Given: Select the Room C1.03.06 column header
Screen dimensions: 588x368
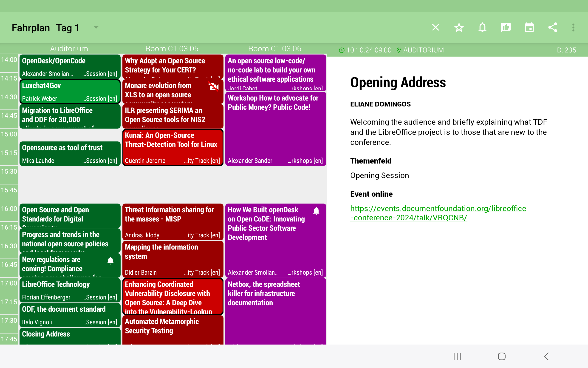Looking at the screenshot, I should pyautogui.click(x=275, y=49).
